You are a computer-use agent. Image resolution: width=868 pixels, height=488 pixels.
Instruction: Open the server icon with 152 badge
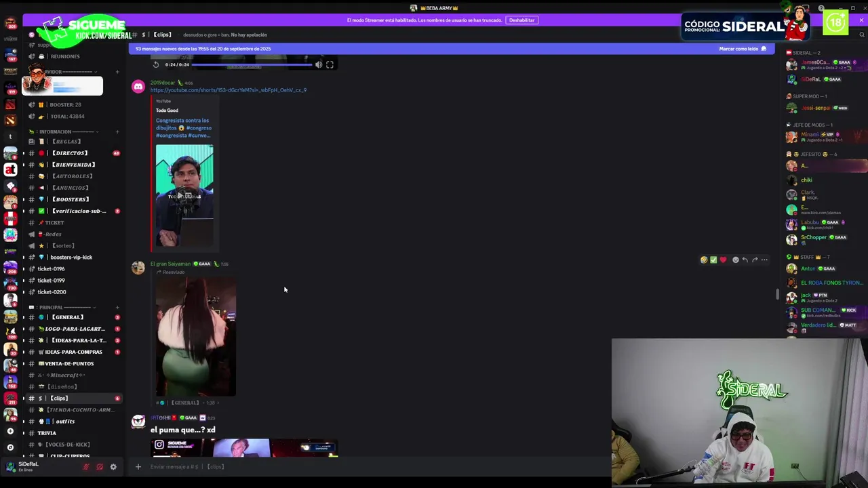click(10, 381)
